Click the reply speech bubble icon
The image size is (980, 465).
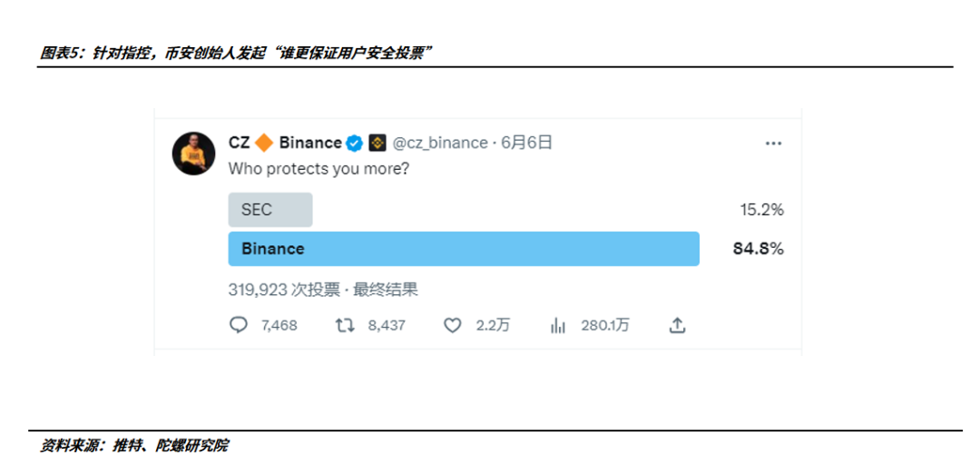239,325
